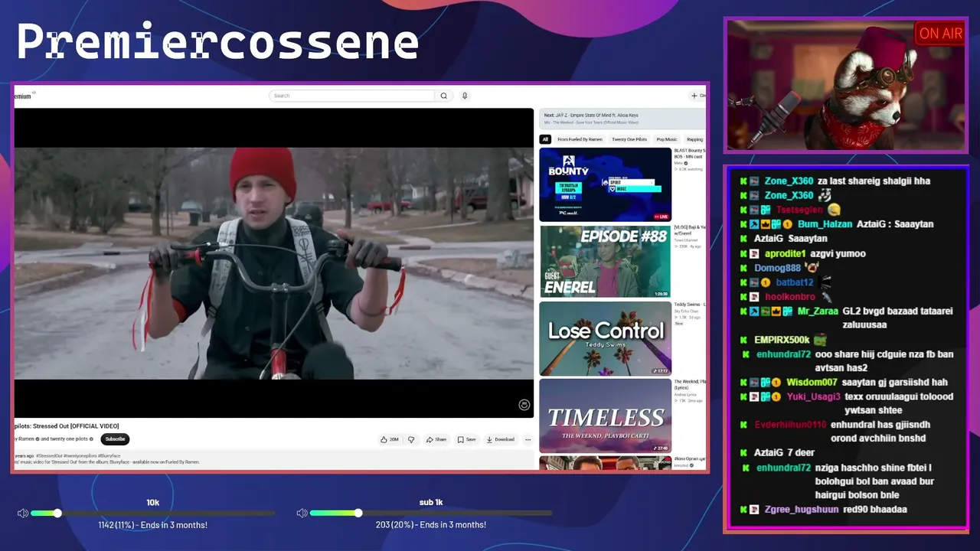Click the Stressed Out video player
Image resolution: width=980 pixels, height=551 pixels.
[274, 262]
